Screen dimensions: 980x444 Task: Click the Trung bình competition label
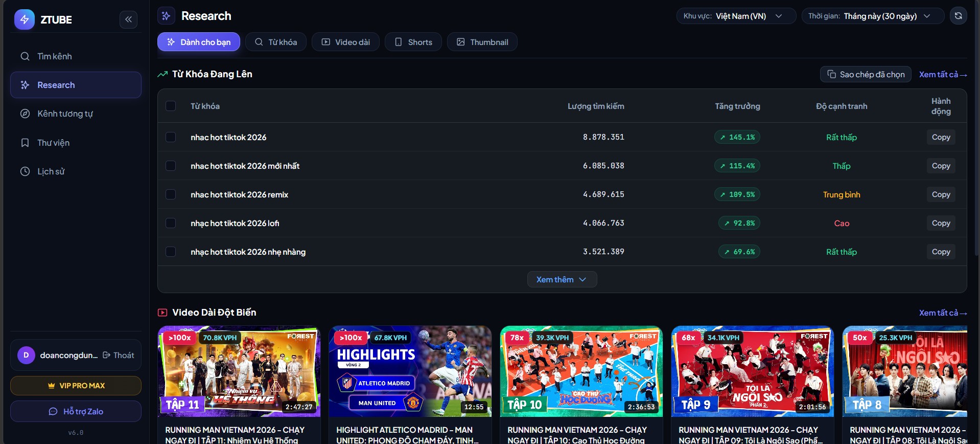click(x=842, y=194)
